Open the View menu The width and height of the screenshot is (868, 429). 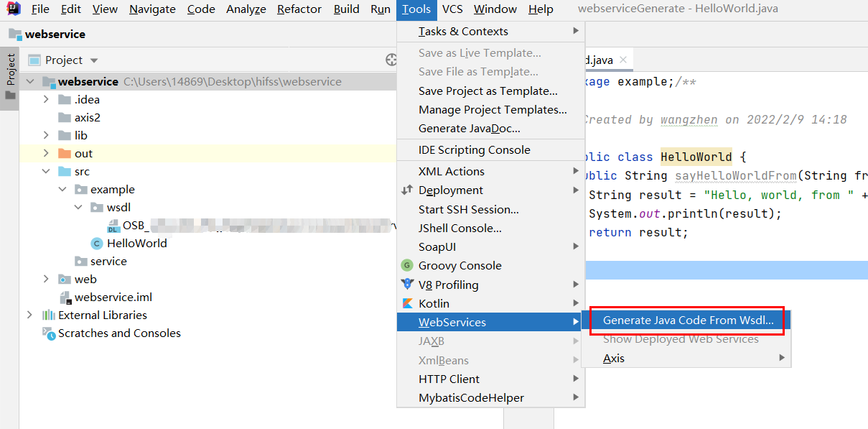[105, 9]
